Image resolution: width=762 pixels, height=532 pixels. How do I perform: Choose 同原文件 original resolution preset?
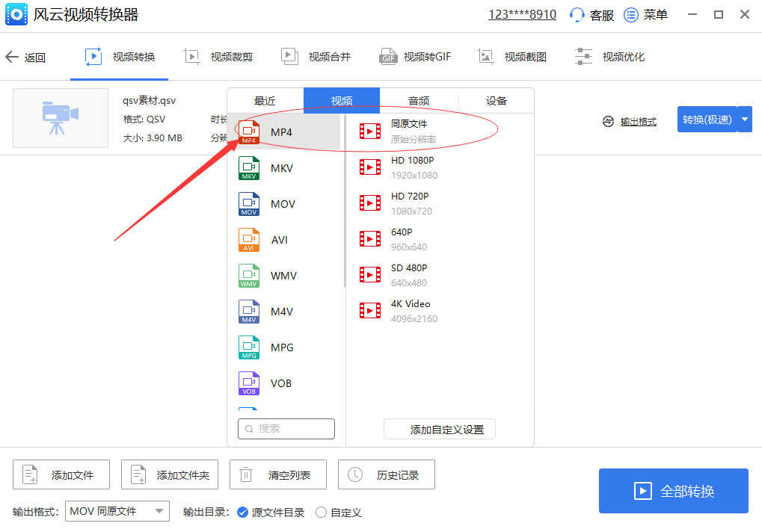440,131
